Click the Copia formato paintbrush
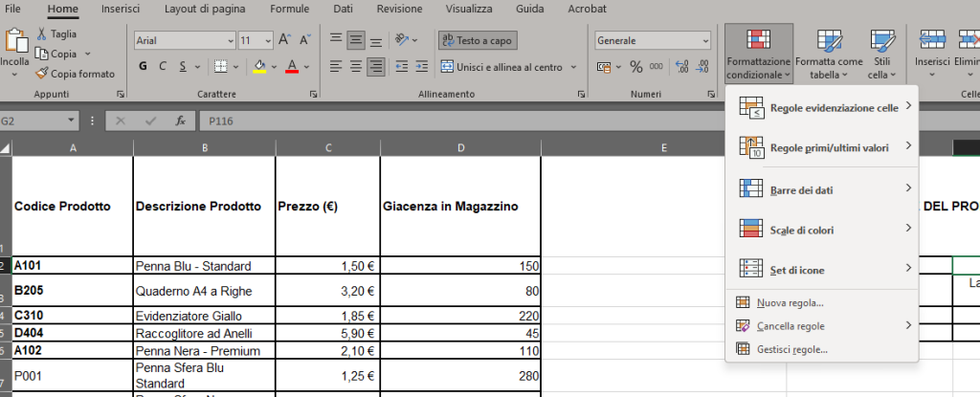The image size is (980, 397). (x=42, y=74)
